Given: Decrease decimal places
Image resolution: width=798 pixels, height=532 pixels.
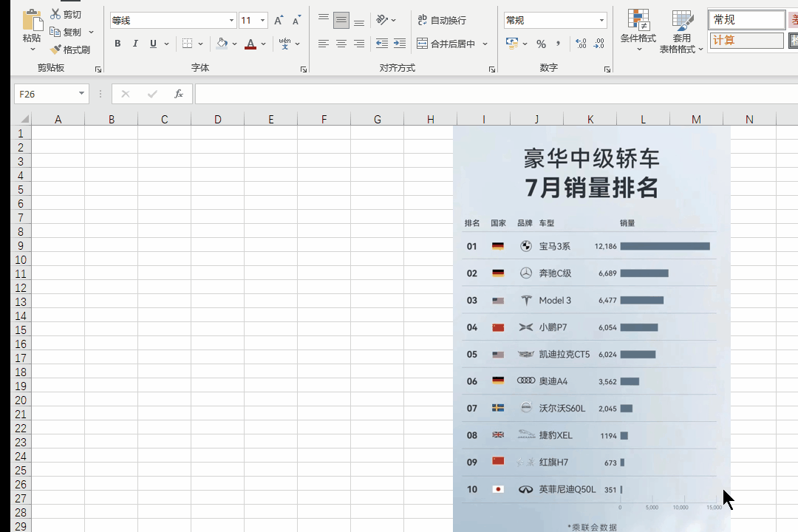Looking at the screenshot, I should click(599, 44).
